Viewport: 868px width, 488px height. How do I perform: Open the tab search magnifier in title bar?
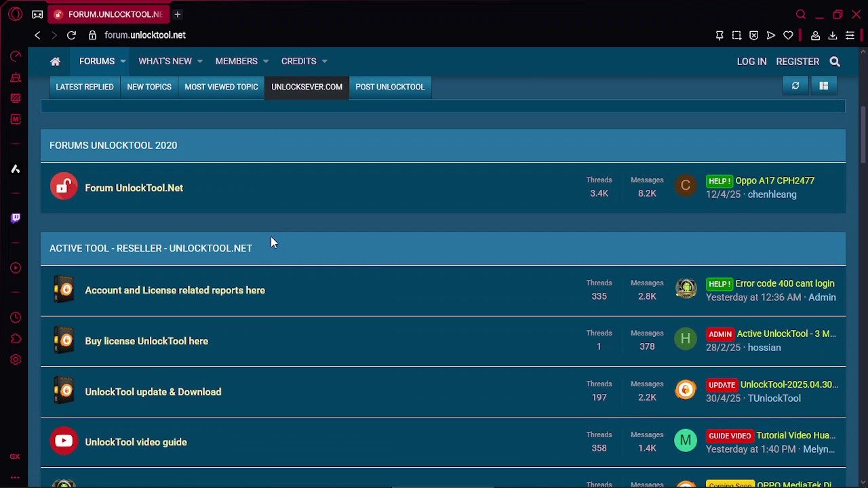[x=801, y=14]
